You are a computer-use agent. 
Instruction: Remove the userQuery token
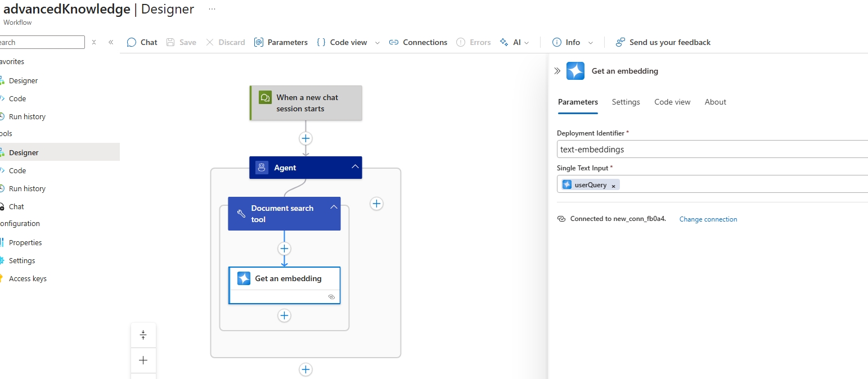point(613,186)
